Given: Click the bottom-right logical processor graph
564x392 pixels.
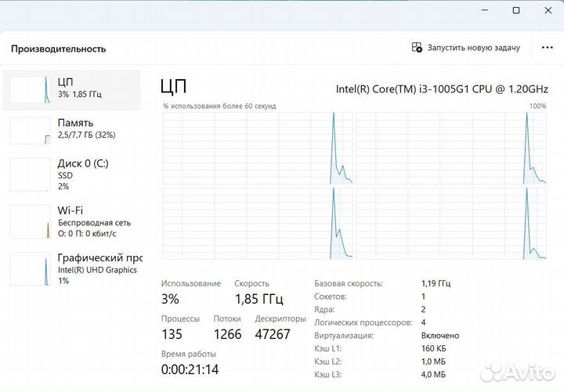Looking at the screenshot, I should tap(451, 223).
